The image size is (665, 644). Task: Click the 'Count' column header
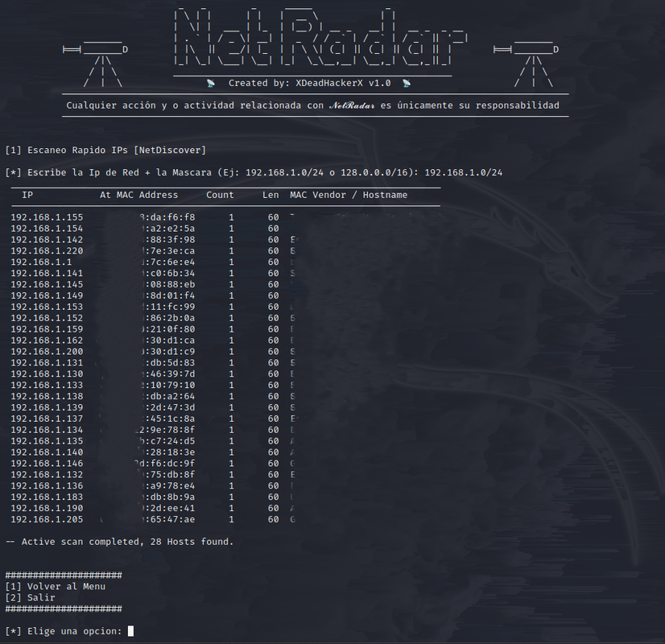coord(220,195)
